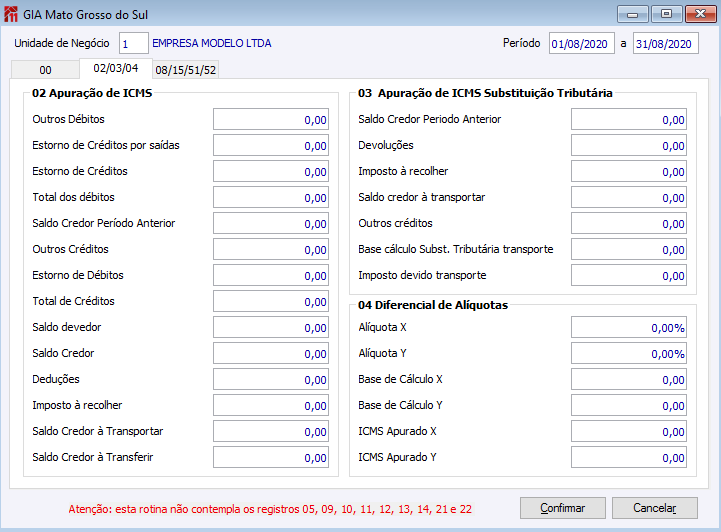Click Imposto à recolher field in section 02

click(x=271, y=406)
